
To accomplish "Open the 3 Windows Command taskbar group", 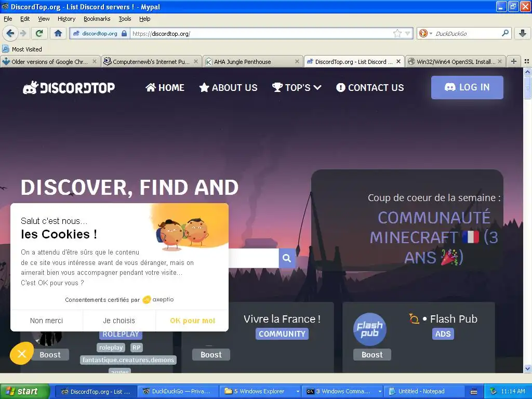I will (x=343, y=392).
